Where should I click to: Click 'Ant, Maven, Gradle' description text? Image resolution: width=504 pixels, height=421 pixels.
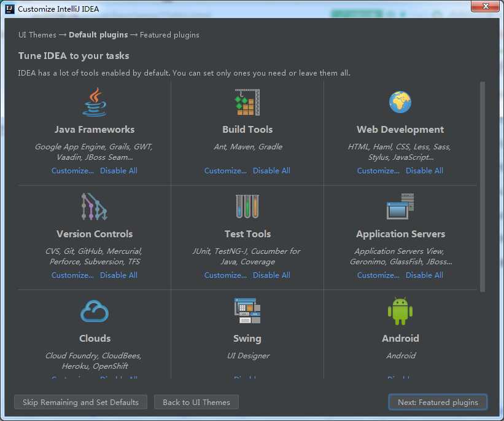[248, 147]
